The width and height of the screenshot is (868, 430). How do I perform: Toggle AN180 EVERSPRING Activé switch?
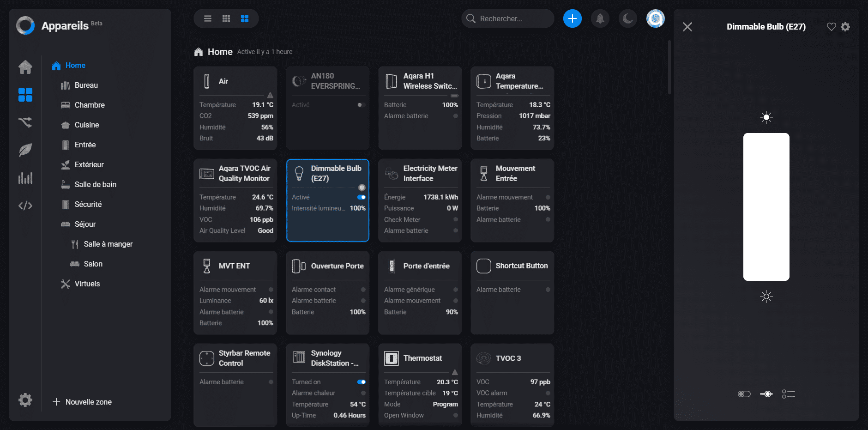[x=361, y=105]
